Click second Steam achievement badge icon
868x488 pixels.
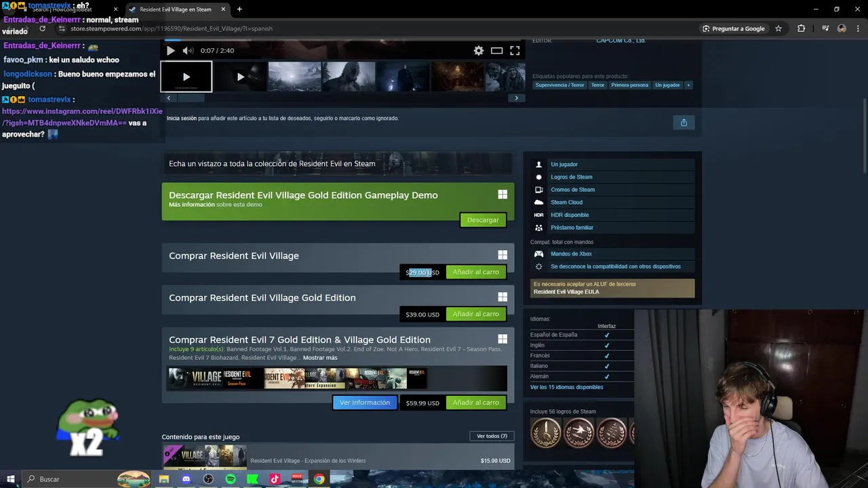point(578,432)
